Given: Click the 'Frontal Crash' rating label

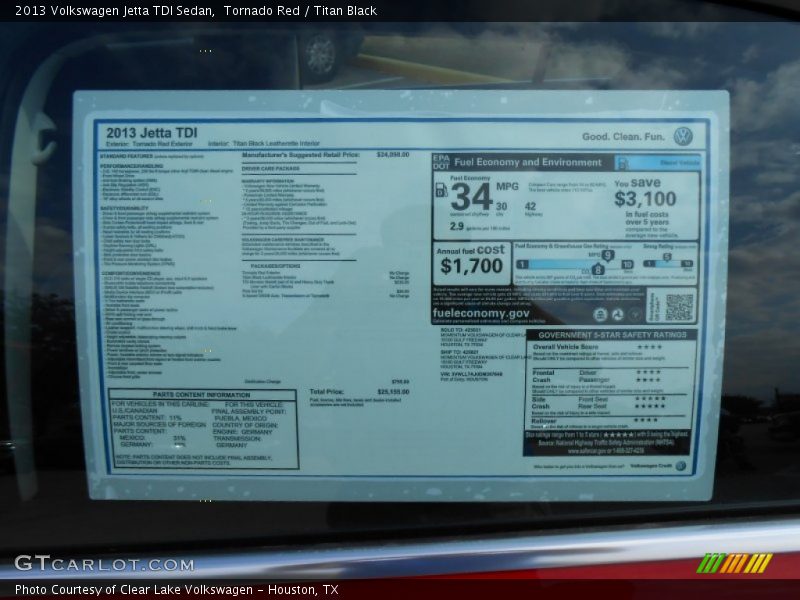Looking at the screenshot, I should 543,377.
